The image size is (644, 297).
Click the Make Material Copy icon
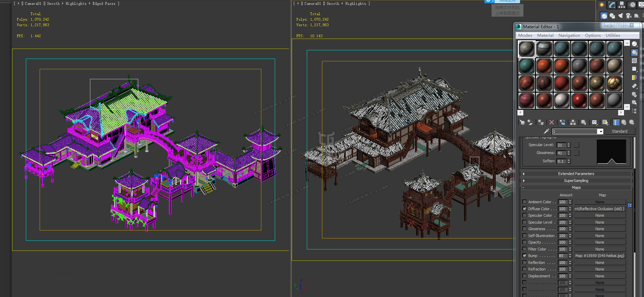[562, 122]
